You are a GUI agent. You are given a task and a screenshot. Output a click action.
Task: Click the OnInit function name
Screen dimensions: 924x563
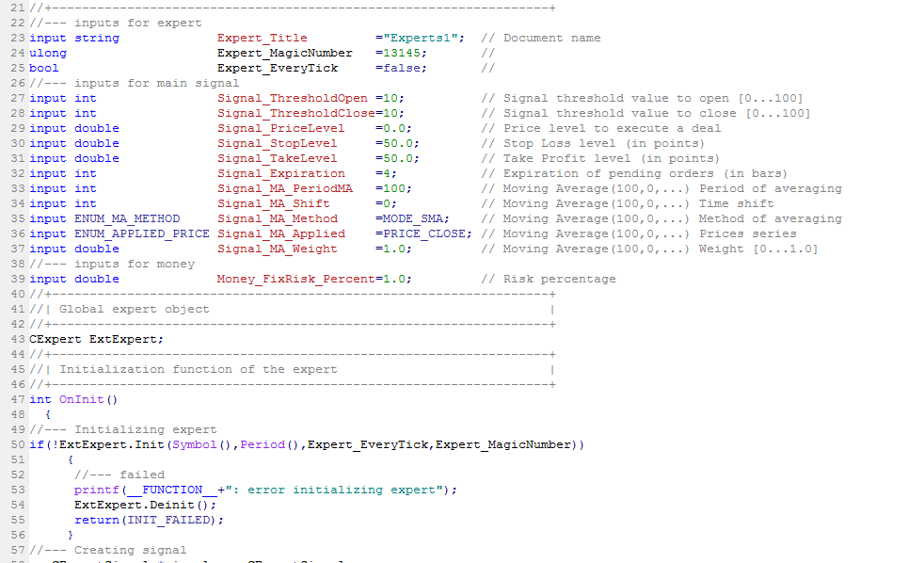[81, 400]
